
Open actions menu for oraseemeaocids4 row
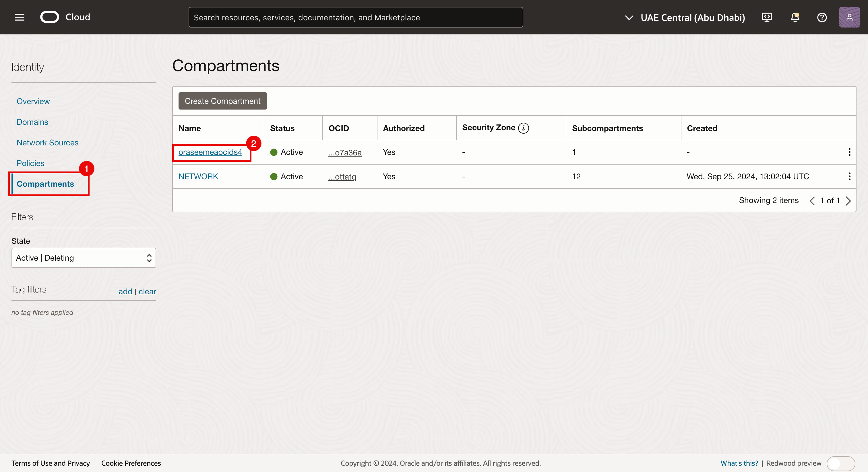coord(849,152)
